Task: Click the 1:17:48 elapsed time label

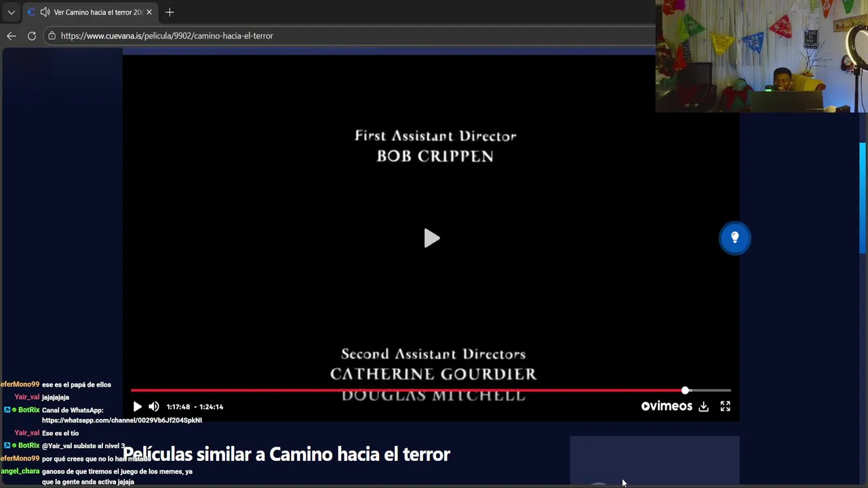Action: coord(178,407)
